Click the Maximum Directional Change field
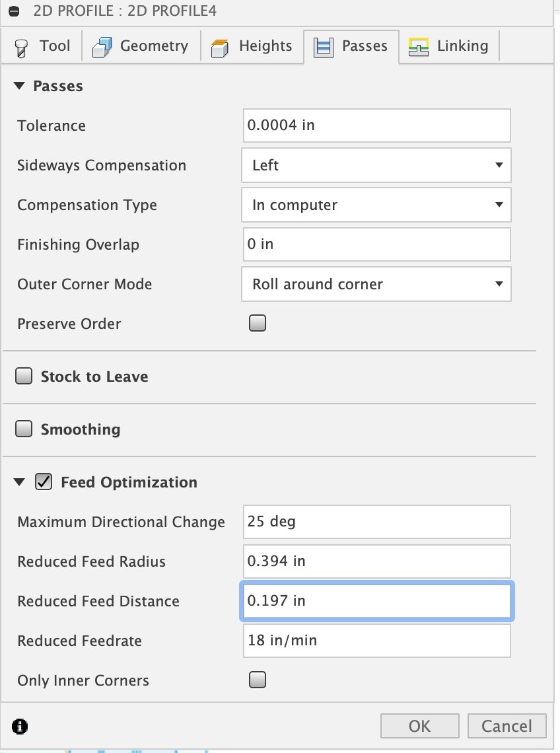Viewport: 560px width, 753px height. coord(376,522)
